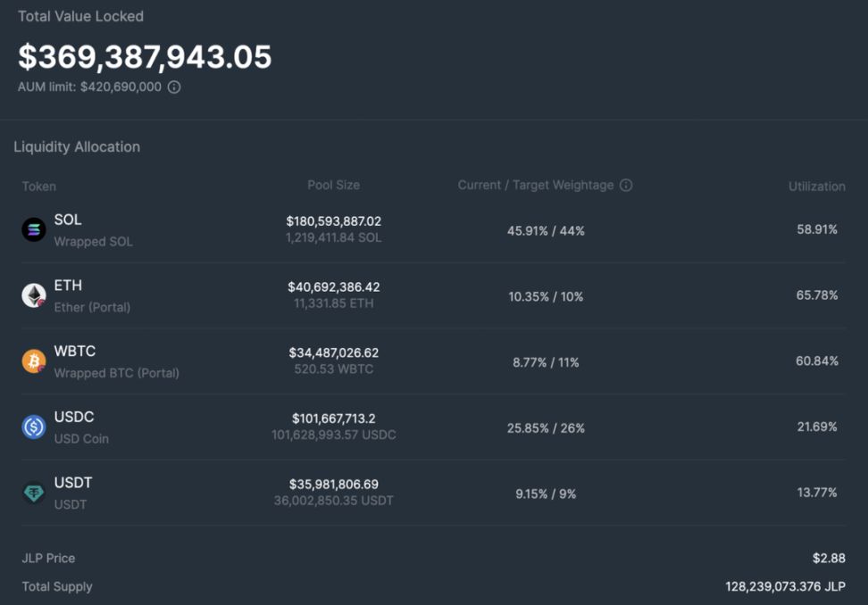Click the USDC coin icon

click(x=34, y=427)
